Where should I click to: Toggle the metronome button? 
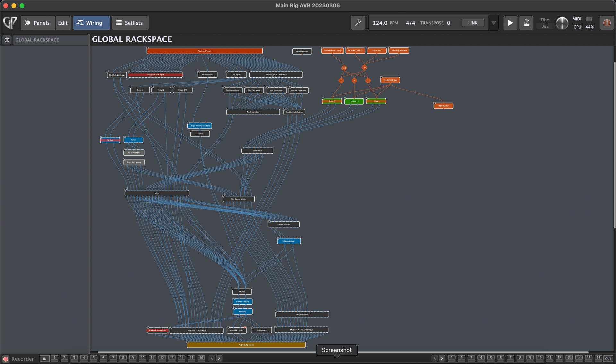(526, 23)
